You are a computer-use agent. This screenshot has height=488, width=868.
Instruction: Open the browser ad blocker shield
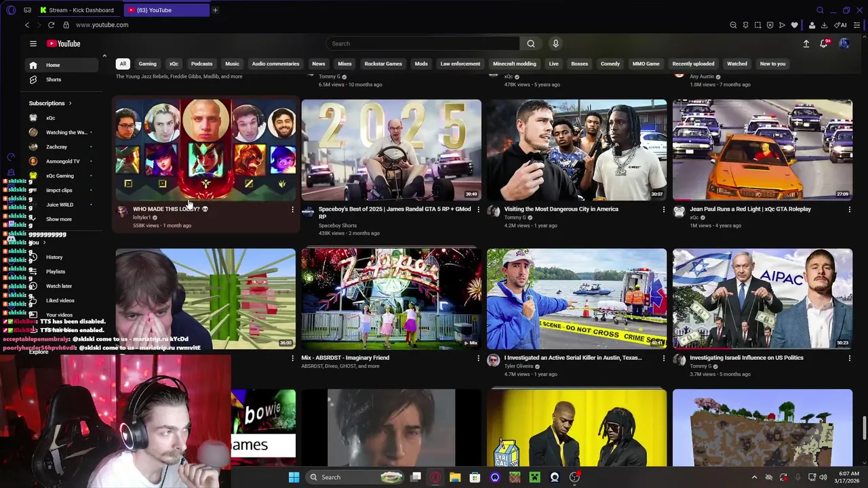point(770,25)
